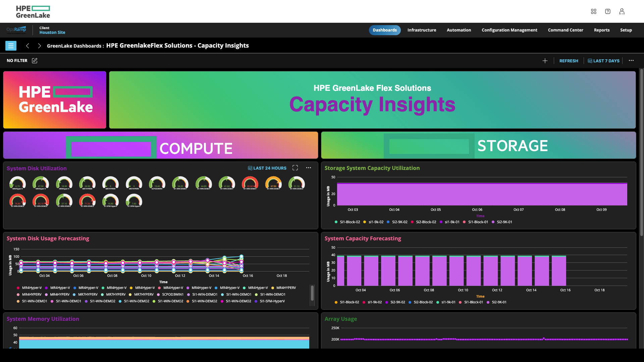Edit filter using the pencil icon
Image resolution: width=644 pixels, height=362 pixels.
click(x=35, y=61)
